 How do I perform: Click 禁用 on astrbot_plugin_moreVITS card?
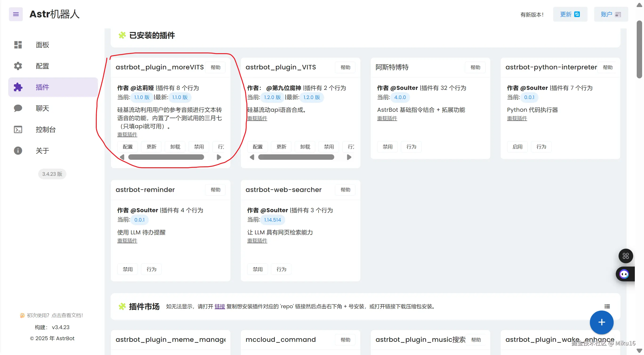(199, 147)
